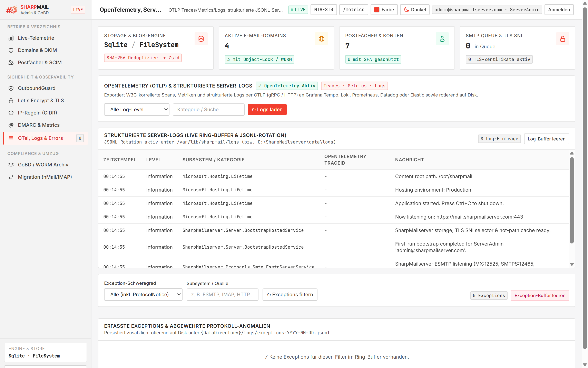The height and width of the screenshot is (368, 588).
Task: Open Live-Telemetrie bar chart icon
Action: coord(11,38)
